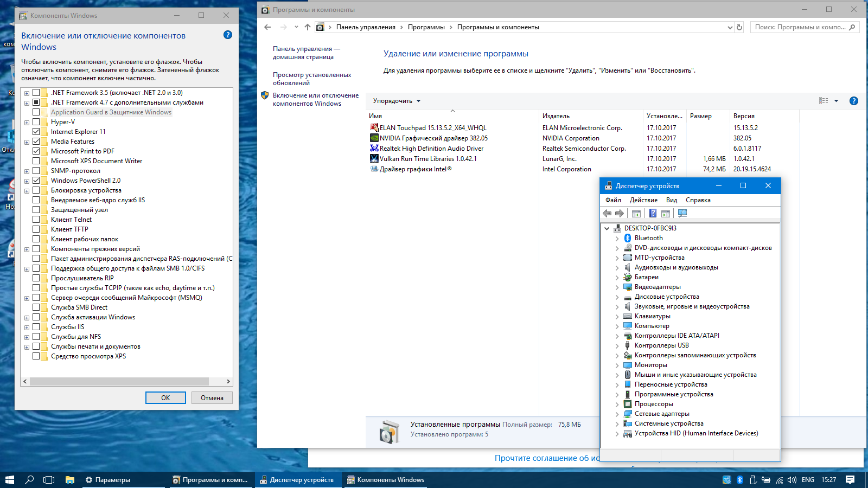Click refresh icon next to address bar

(739, 27)
